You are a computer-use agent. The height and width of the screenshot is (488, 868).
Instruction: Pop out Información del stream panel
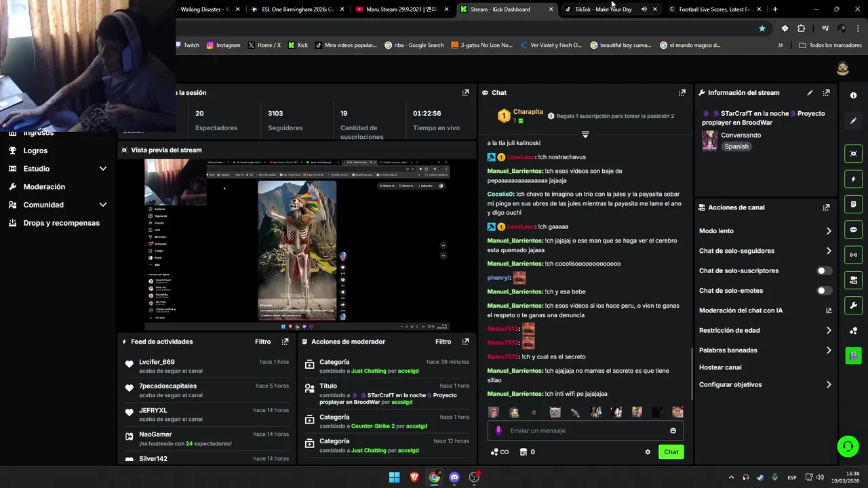click(826, 93)
